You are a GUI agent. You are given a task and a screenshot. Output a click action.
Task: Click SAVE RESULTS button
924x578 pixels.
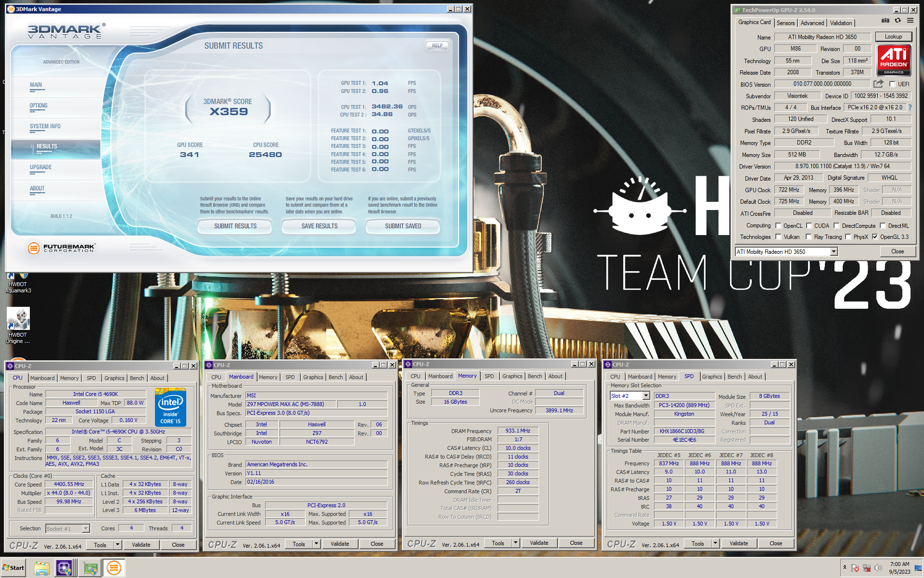pos(319,226)
